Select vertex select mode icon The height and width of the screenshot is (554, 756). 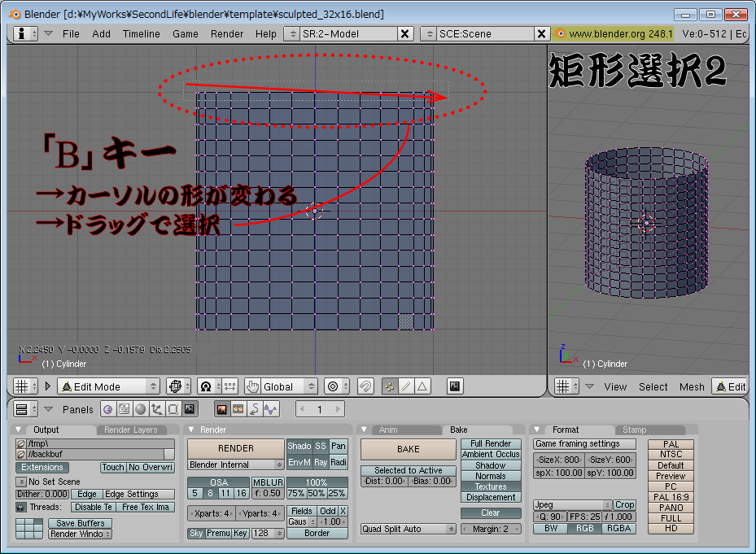click(390, 386)
